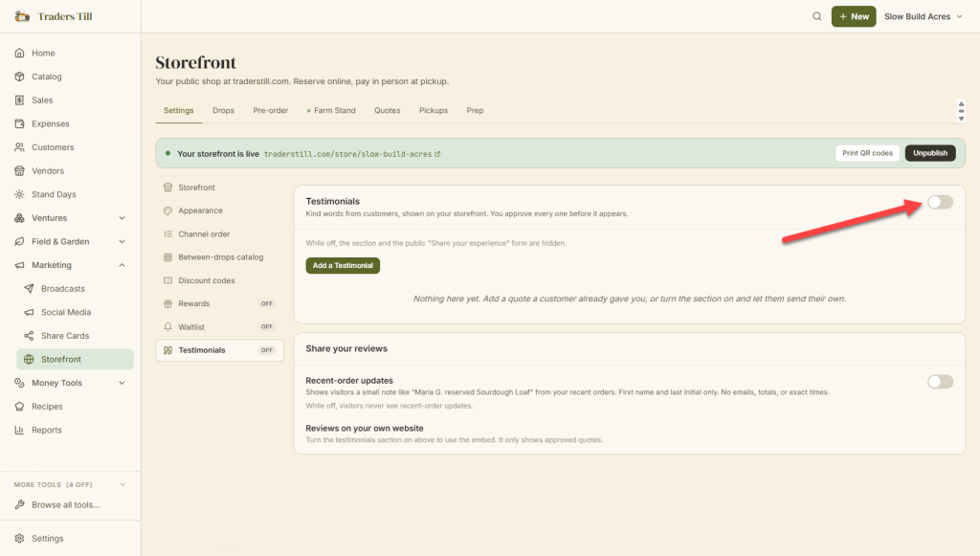
Task: Click the Between-drops catalog grid icon
Action: click(x=167, y=256)
